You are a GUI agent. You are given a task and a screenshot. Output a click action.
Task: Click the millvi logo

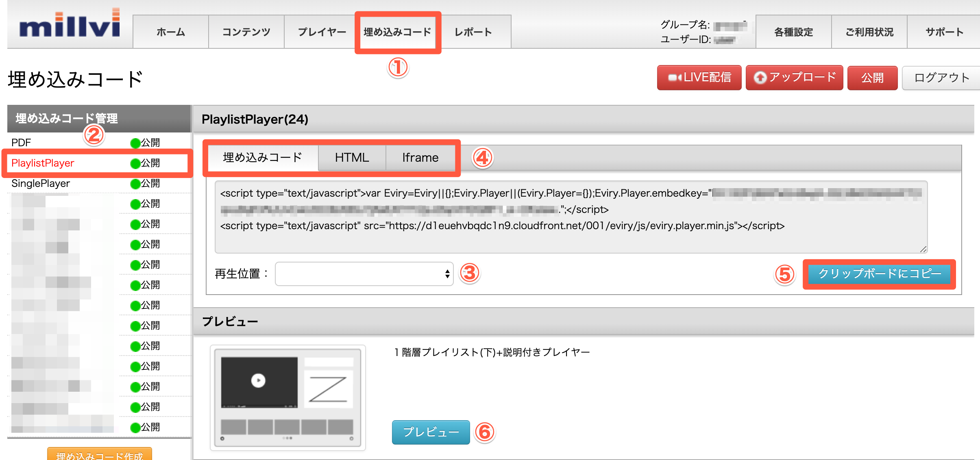click(x=70, y=24)
